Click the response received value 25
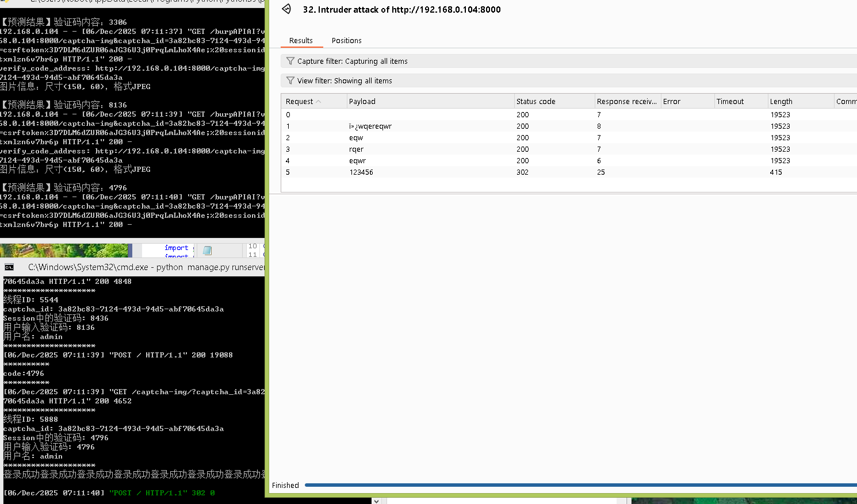 tap(600, 172)
